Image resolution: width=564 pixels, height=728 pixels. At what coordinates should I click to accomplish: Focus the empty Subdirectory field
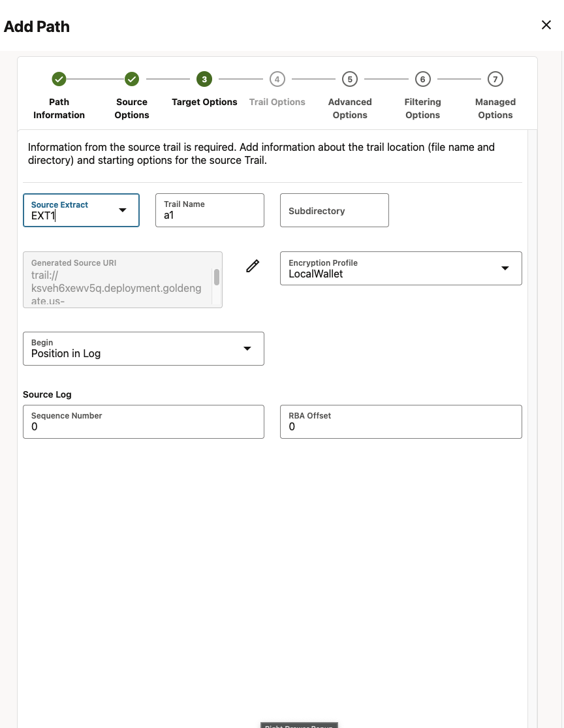pos(334,210)
